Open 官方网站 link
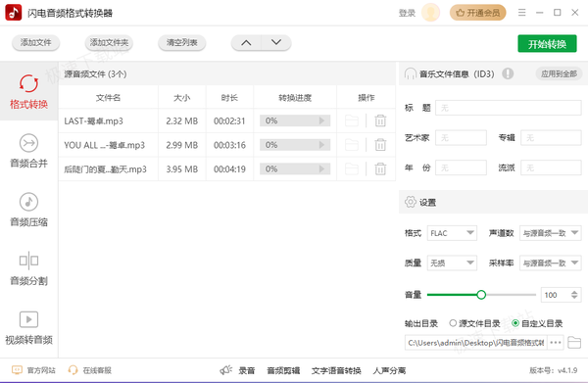588x383 pixels. coord(33,370)
